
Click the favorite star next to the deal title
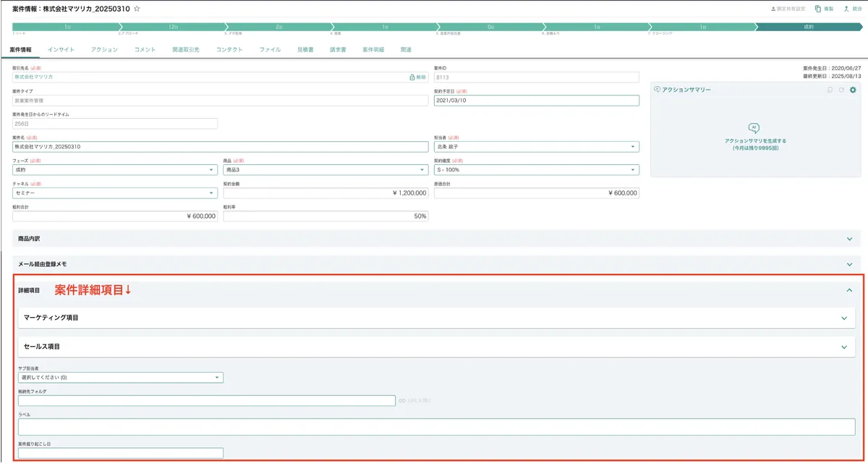point(137,9)
